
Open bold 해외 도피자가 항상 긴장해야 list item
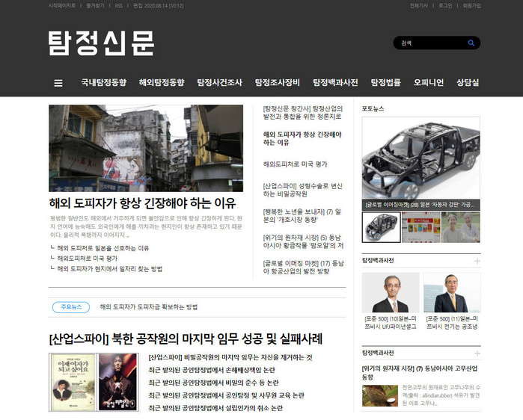click(302, 138)
